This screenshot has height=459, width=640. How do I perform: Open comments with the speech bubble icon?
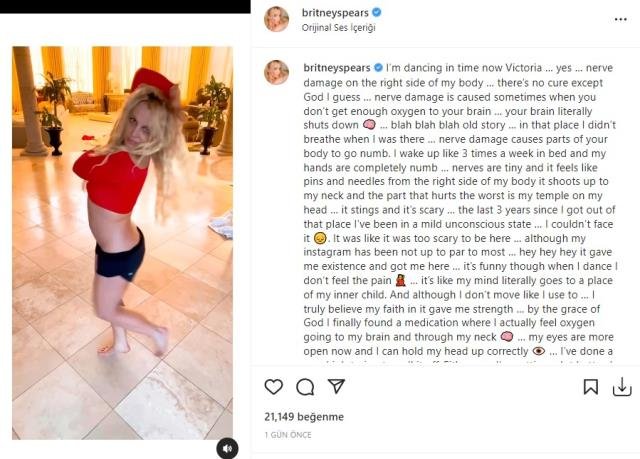(305, 387)
